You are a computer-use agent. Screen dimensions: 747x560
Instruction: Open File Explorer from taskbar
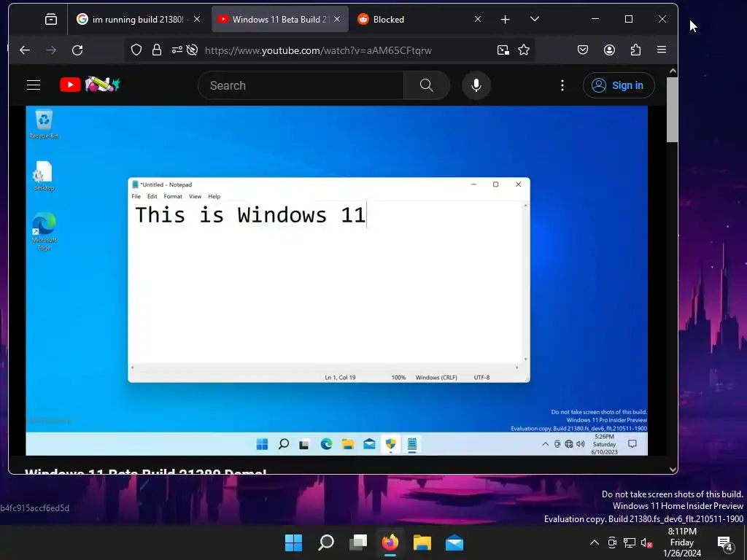[x=422, y=542]
